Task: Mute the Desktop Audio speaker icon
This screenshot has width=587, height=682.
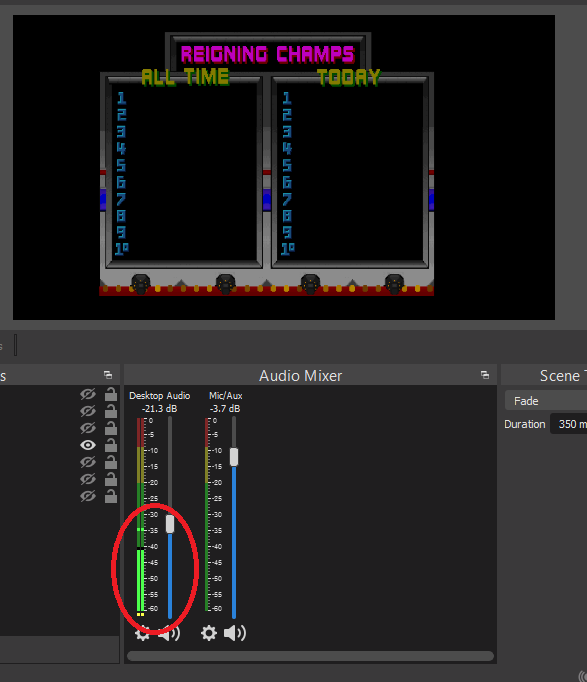Action: [169, 633]
